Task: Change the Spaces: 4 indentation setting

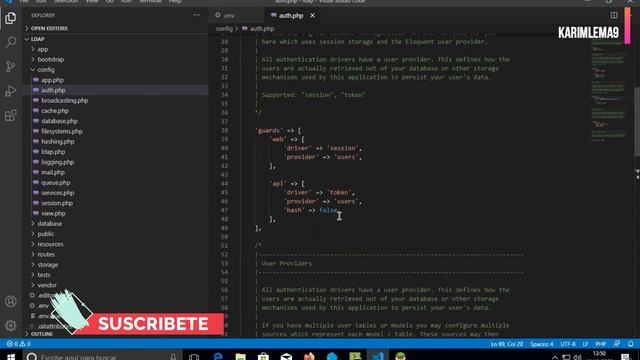Action: click(542, 344)
